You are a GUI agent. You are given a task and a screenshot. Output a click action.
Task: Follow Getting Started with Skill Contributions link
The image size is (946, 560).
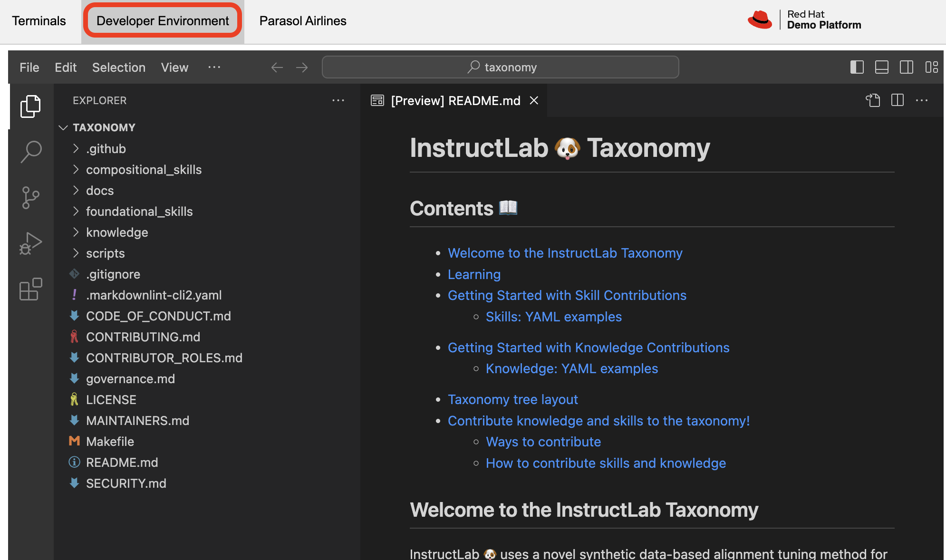(567, 295)
